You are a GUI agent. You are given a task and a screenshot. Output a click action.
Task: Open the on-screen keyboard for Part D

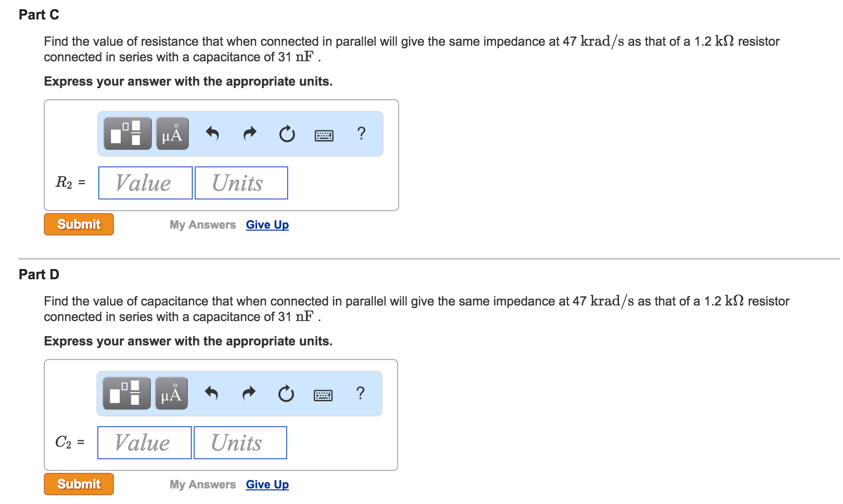(323, 395)
